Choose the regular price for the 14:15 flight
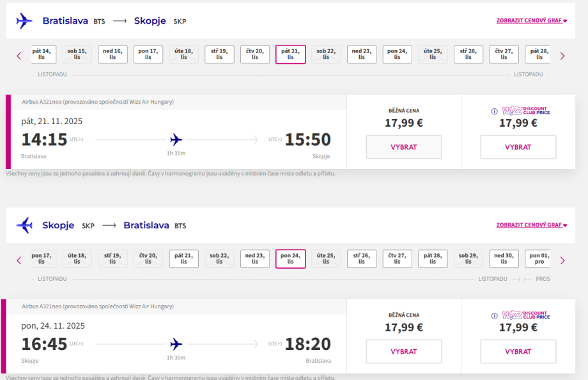588x380 pixels. (403, 147)
